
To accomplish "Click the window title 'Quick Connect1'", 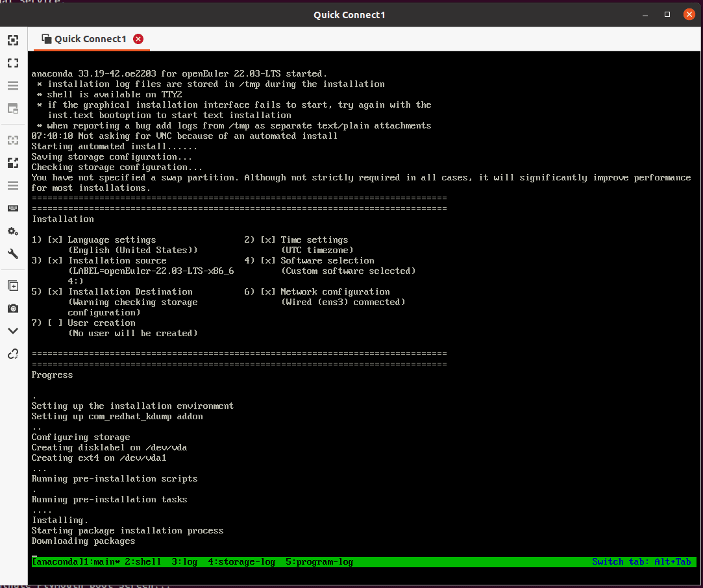I will click(x=349, y=15).
